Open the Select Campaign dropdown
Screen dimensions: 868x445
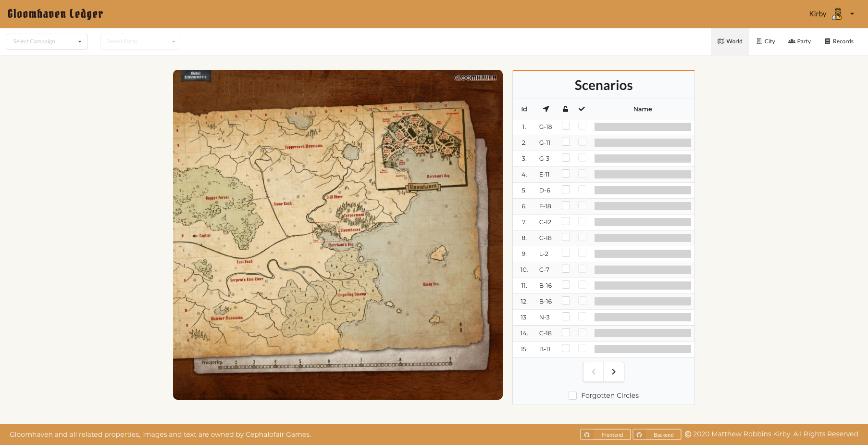point(47,41)
